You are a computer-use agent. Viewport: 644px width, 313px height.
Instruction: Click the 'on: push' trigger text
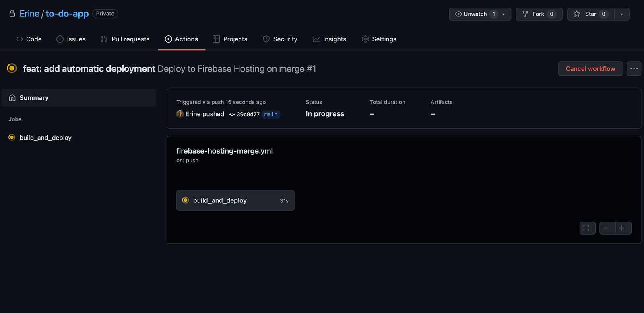click(187, 160)
